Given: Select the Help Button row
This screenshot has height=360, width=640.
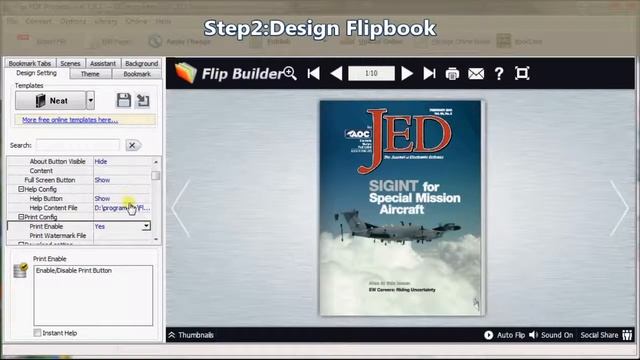Looking at the screenshot, I should pos(79,199).
